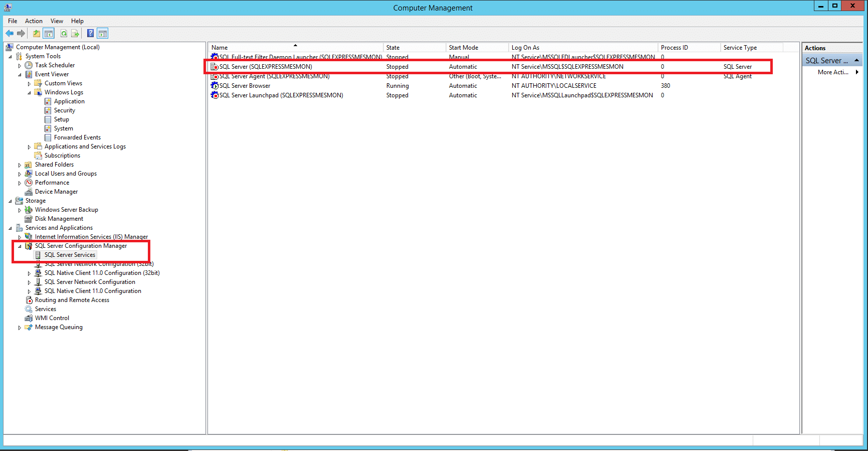Click Disk Management icon in tree

click(x=29, y=219)
